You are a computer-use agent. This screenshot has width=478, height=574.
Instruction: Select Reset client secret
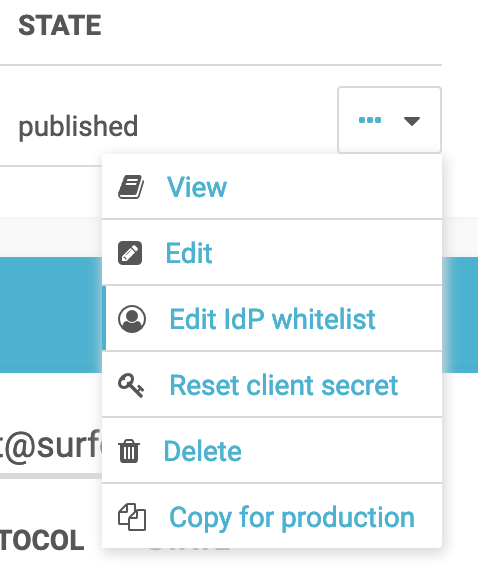(x=284, y=385)
